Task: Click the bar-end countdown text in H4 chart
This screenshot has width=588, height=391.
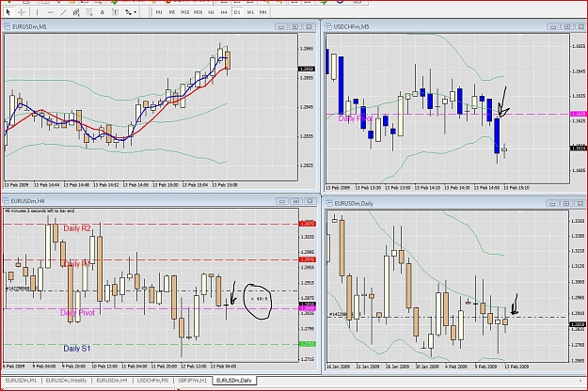Action: [x=40, y=211]
